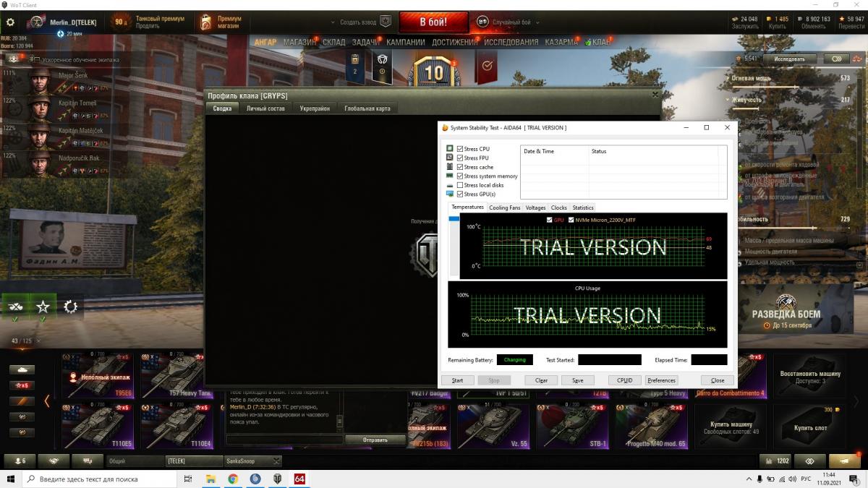Uncheck Stress CPU checkbox
This screenshot has width=868, height=488.
pos(460,149)
